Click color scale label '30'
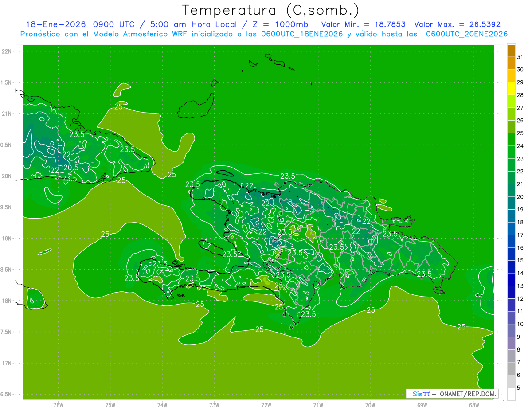532x411 pixels. pos(520,70)
